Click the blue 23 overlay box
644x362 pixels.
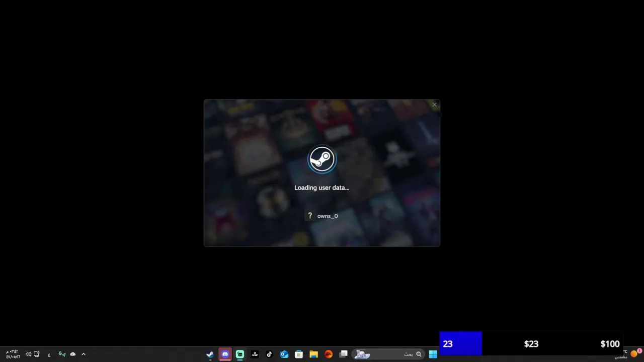(460, 343)
